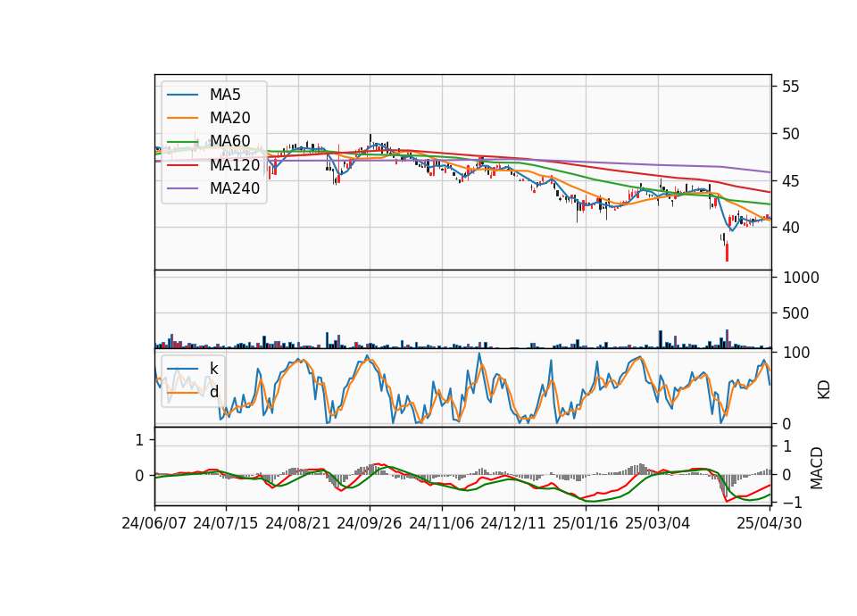Viewport: 857px width, 616px height.
Task: Click the 24/11/06 date axis label
Action: click(x=442, y=523)
